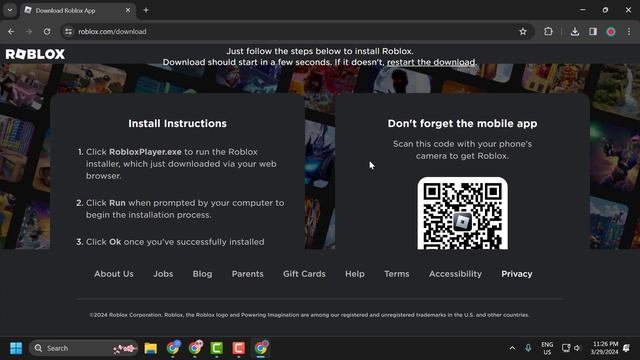This screenshot has height=360, width=640.
Task: Click the Roblox logo in page header
Action: 35,54
